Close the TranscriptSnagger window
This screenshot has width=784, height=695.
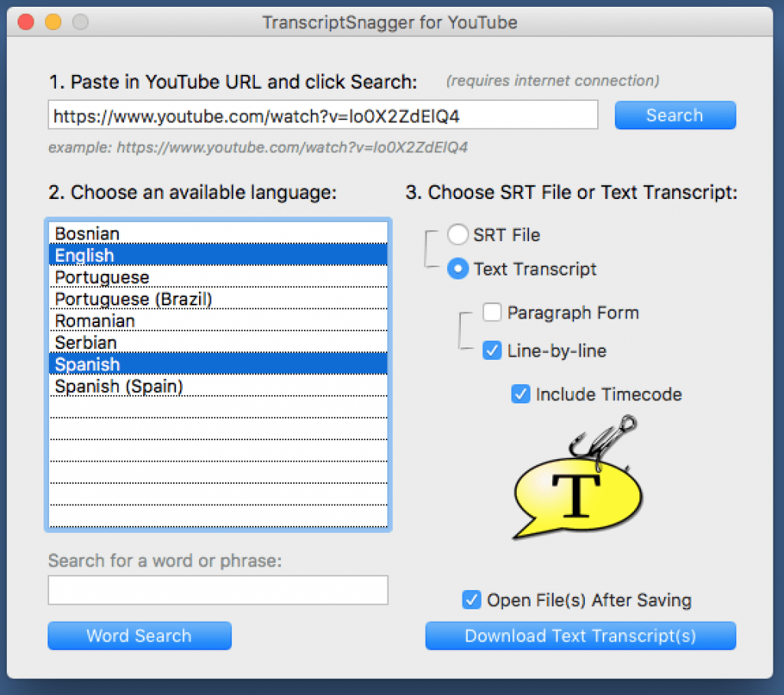point(26,22)
